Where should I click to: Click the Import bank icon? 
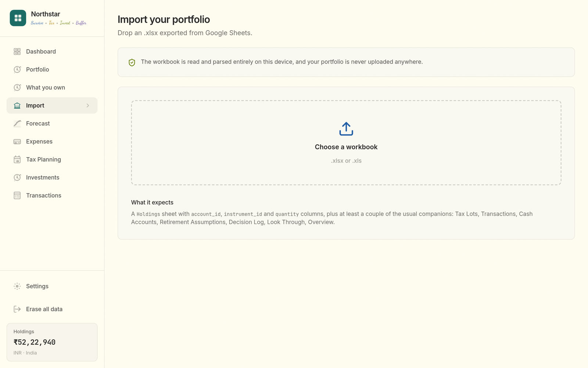pos(17,106)
